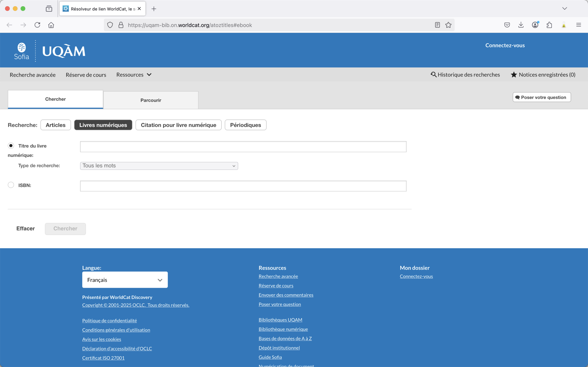Viewport: 588px width, 367px height.
Task: Bookmark this page with the star icon
Action: click(x=448, y=25)
